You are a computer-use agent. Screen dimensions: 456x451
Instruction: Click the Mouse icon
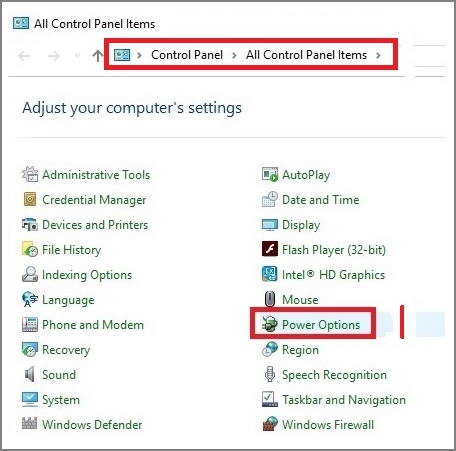(x=270, y=299)
